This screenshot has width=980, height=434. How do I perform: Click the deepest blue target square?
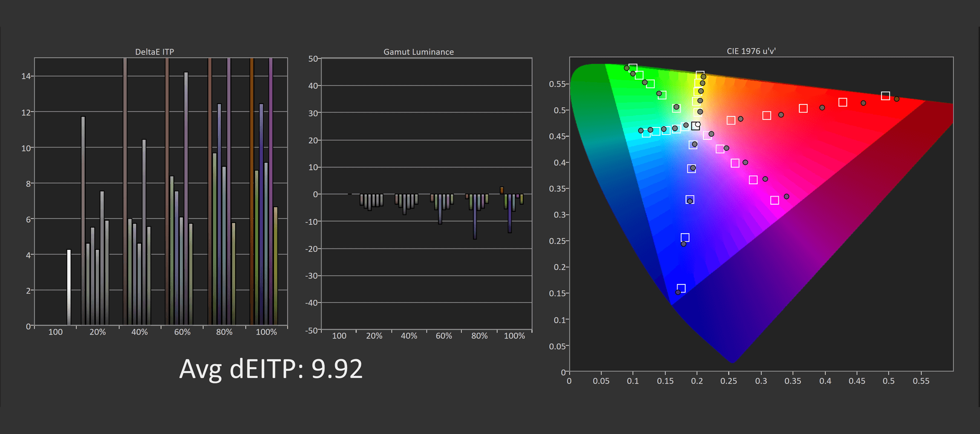(681, 289)
